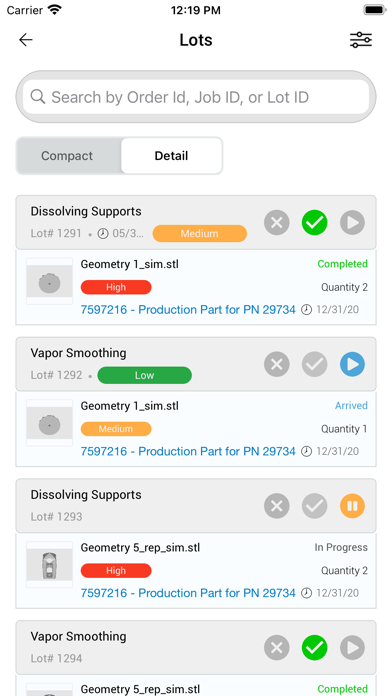Screen dimensions: 392x696
Task: Mark Lot# 1293 complete with checkmark icon
Action: (314, 506)
